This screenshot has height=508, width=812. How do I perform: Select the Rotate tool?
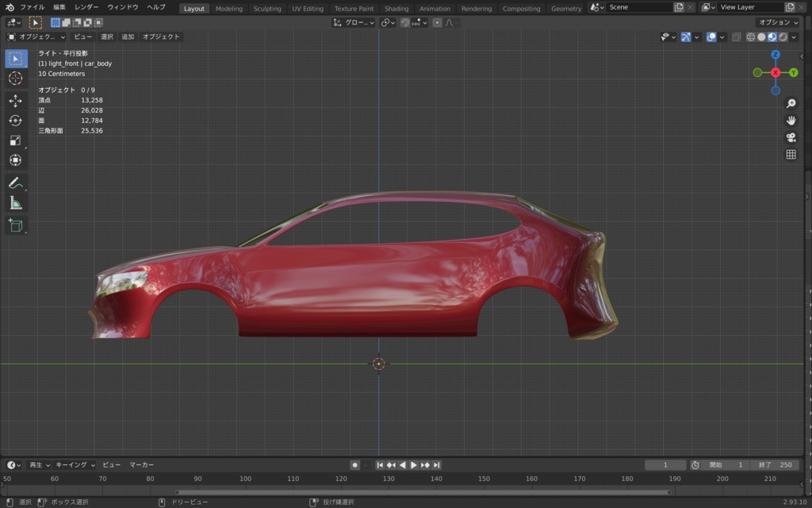[16, 121]
